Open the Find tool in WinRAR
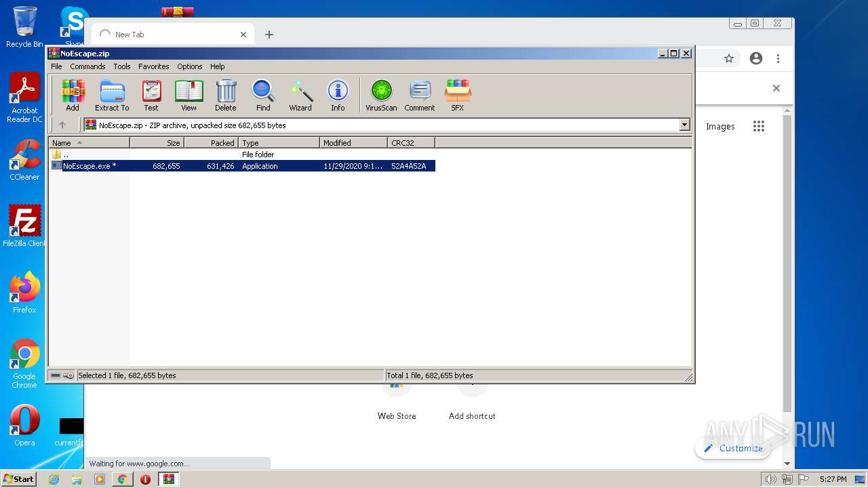 (x=263, y=95)
